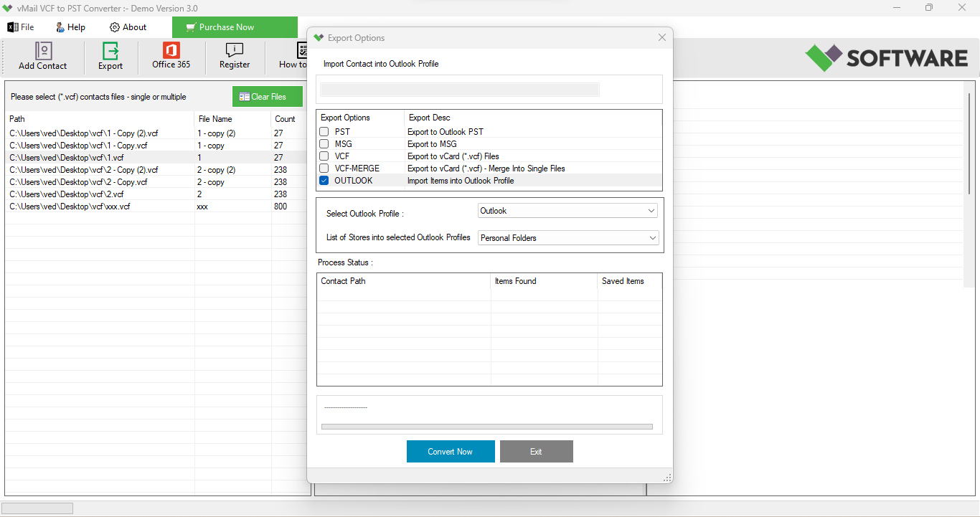Viewport: 980px width, 517px height.
Task: Click the blank field under Import Contact heading
Action: click(x=460, y=90)
